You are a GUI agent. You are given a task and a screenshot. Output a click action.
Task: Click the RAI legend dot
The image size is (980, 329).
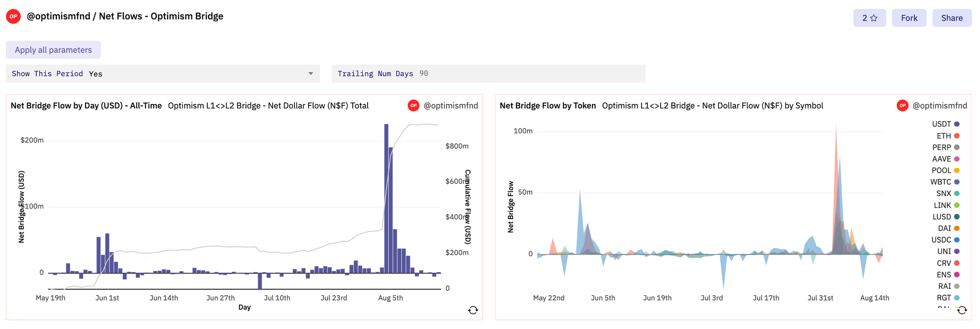pyautogui.click(x=956, y=286)
